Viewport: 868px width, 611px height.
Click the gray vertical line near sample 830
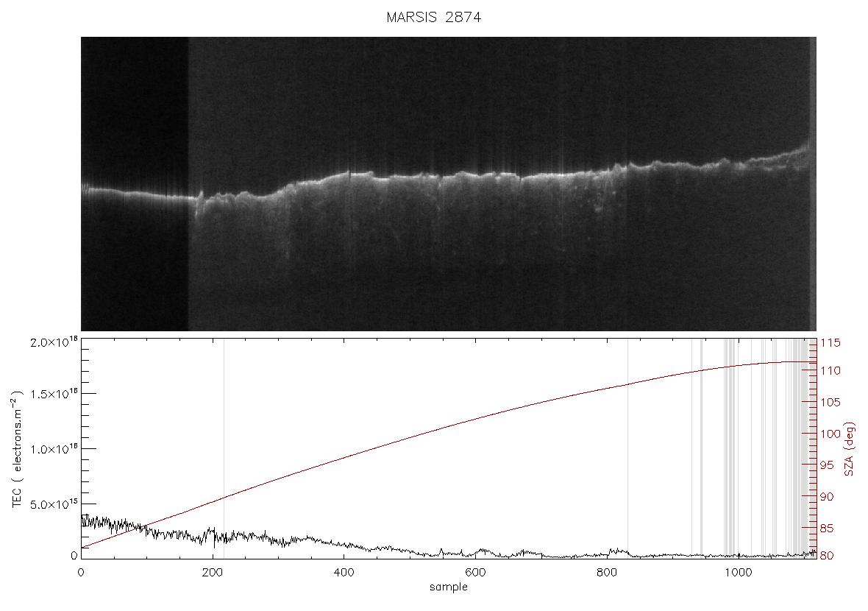[627, 448]
